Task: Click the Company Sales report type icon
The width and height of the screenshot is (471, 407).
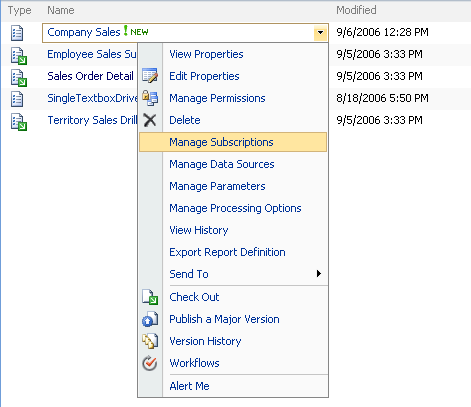Action: point(17,33)
